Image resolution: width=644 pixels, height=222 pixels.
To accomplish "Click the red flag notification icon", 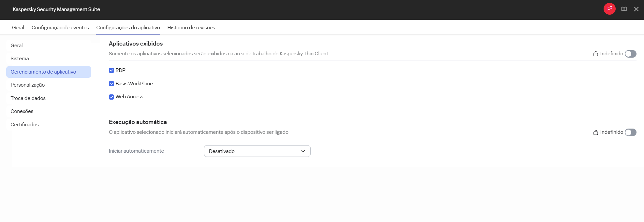I will tap(609, 9).
